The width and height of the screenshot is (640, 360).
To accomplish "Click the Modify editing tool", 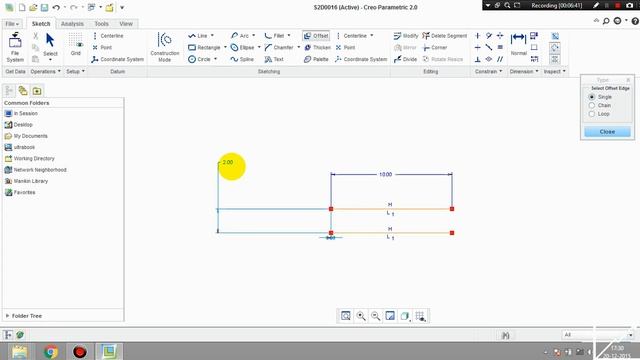I will tap(406, 36).
